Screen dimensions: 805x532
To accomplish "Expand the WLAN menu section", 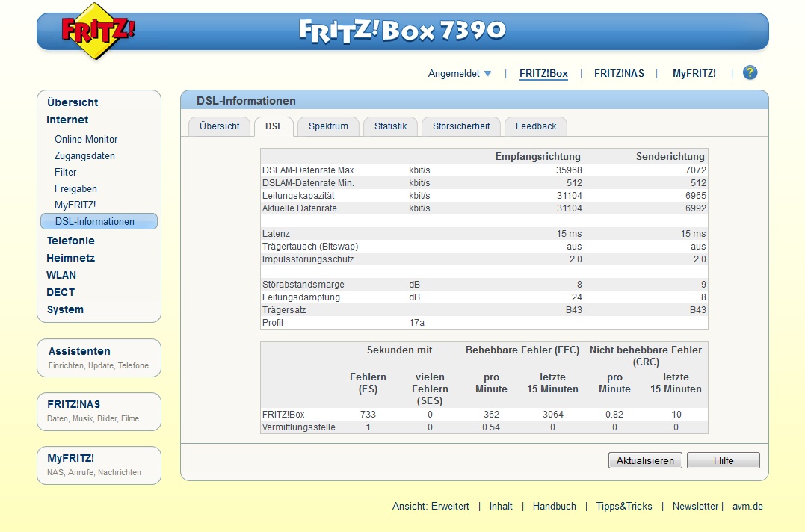I will click(61, 275).
